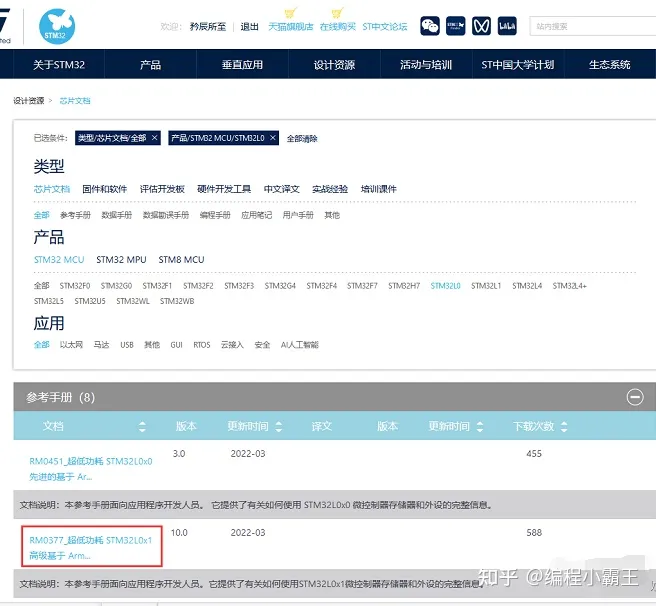656x606 pixels.
Task: Filter applications by RTOS
Action: click(202, 345)
